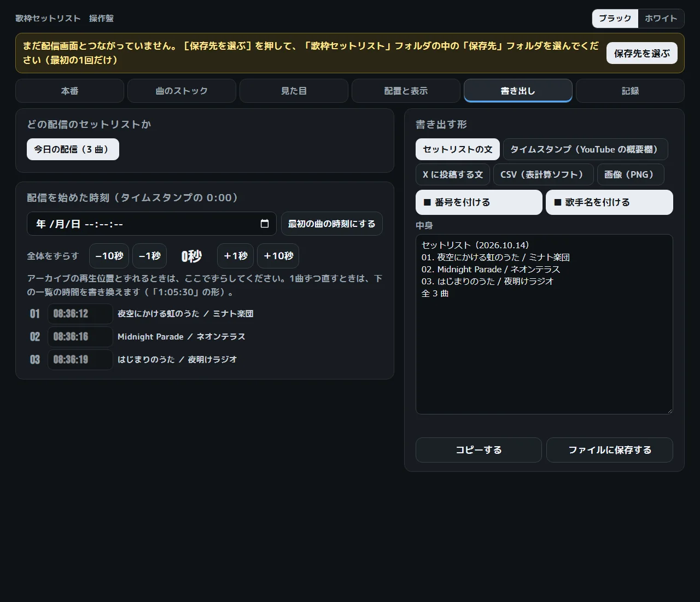Screen dimensions: 700x602
Task: Edit the 08:36:16 time for song 02
Action: pyautogui.click(x=80, y=337)
